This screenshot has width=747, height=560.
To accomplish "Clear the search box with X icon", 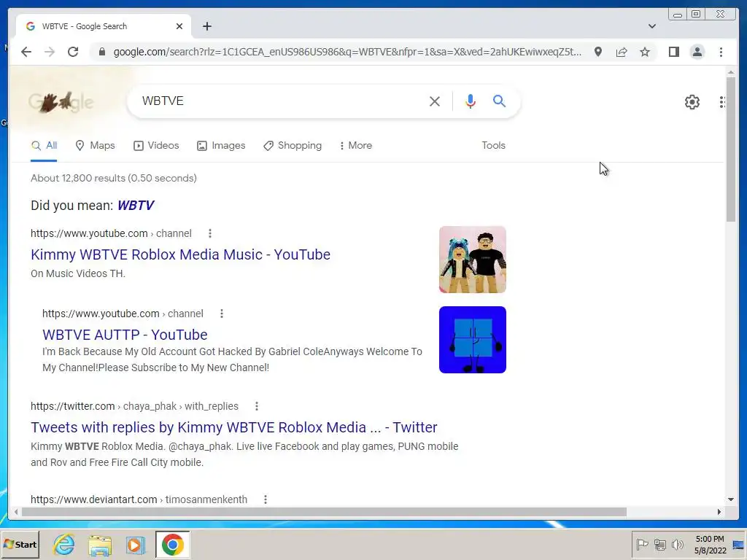I will click(435, 101).
